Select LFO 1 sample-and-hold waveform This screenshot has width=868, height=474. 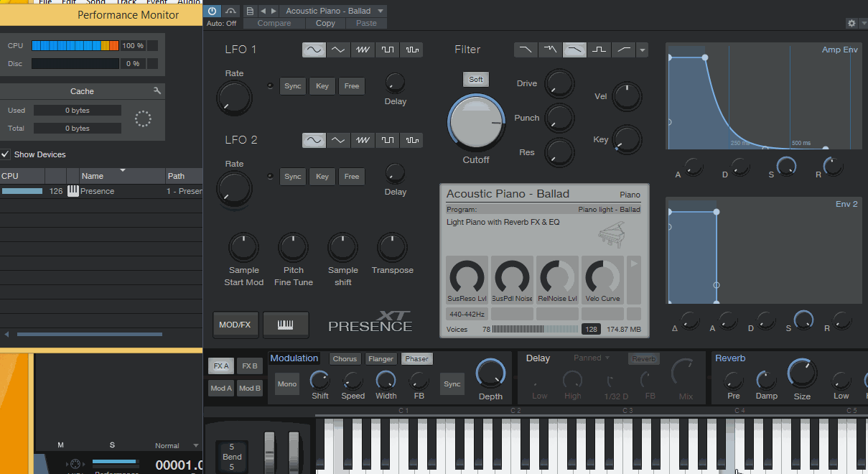(x=412, y=50)
